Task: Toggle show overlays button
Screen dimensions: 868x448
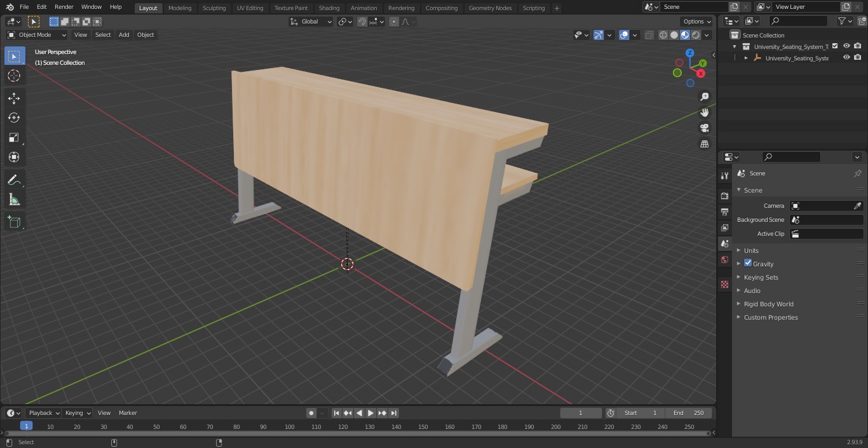Action: 624,35
